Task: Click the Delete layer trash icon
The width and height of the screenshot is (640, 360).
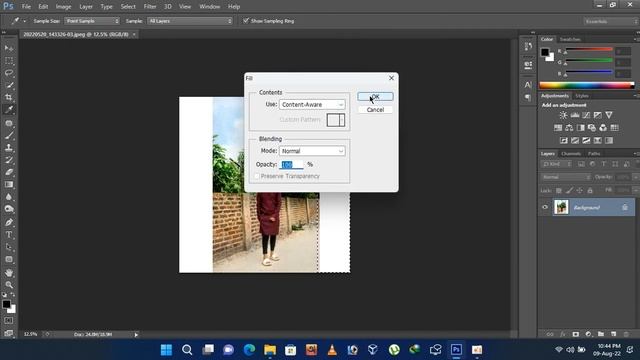Action: [x=626, y=334]
